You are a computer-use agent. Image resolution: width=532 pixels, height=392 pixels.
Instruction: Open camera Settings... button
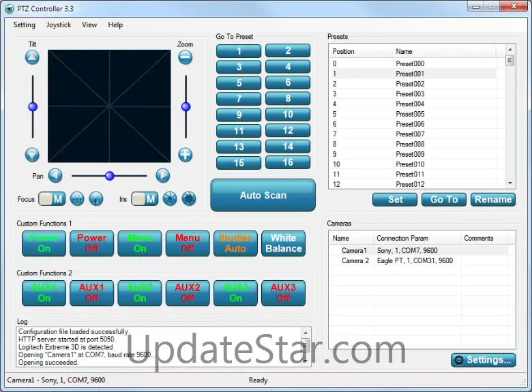click(x=484, y=360)
